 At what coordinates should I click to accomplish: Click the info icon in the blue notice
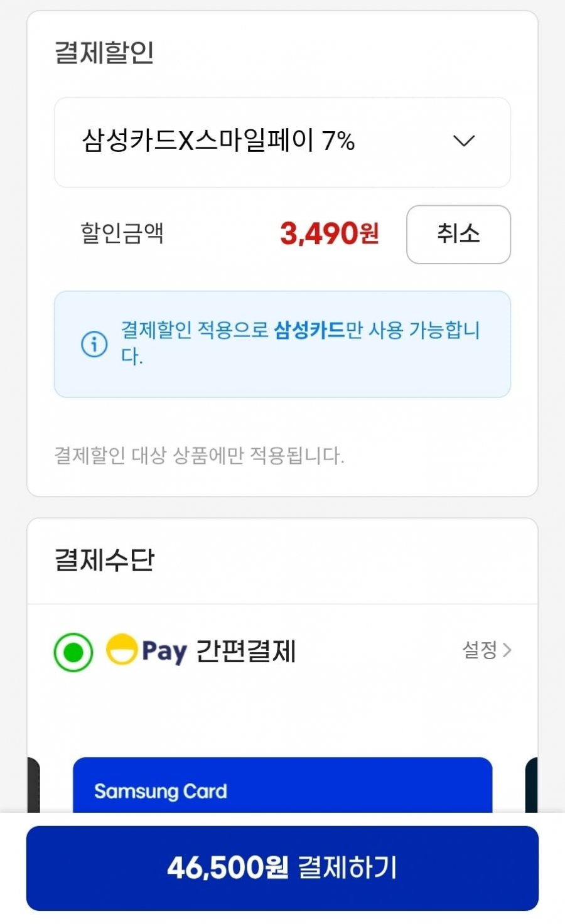pos(94,344)
